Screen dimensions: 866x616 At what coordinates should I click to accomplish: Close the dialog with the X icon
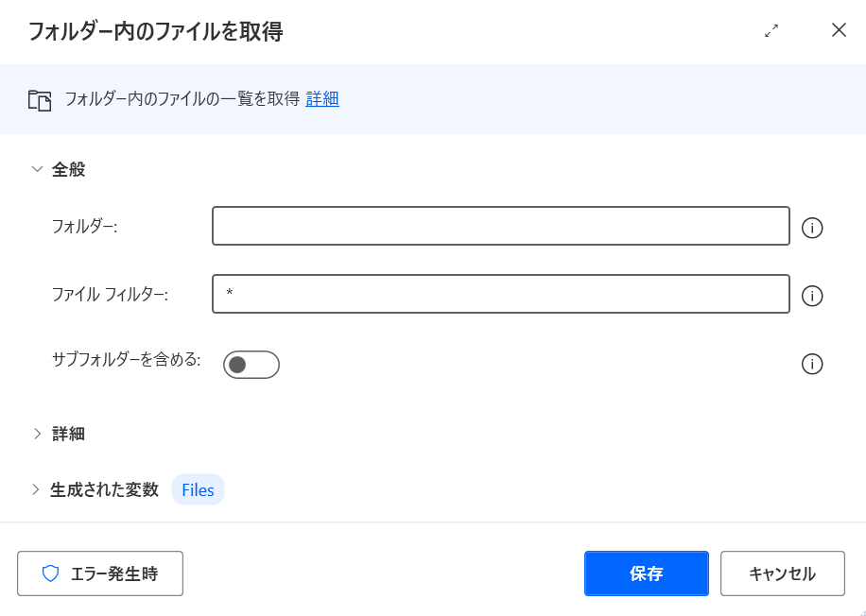pyautogui.click(x=839, y=30)
